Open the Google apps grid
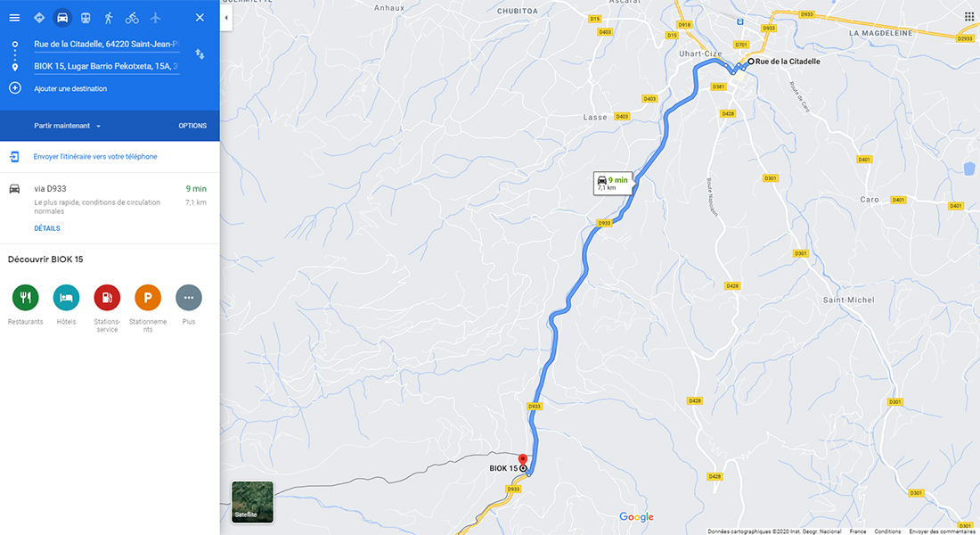This screenshot has height=535, width=980. [x=968, y=17]
